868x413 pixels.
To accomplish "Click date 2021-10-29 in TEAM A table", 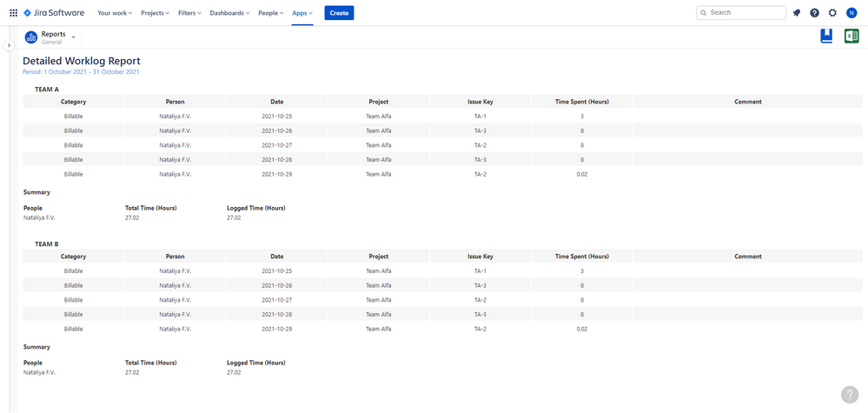I will [277, 174].
